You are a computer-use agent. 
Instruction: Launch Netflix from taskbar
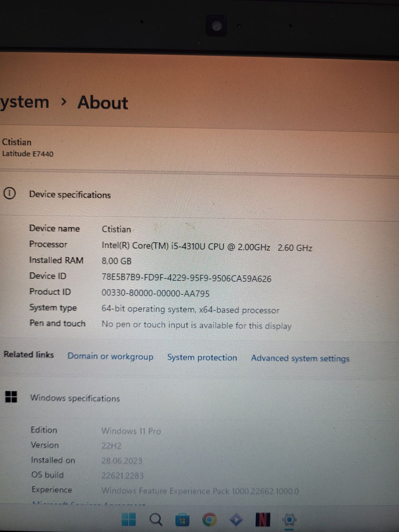[x=263, y=519]
